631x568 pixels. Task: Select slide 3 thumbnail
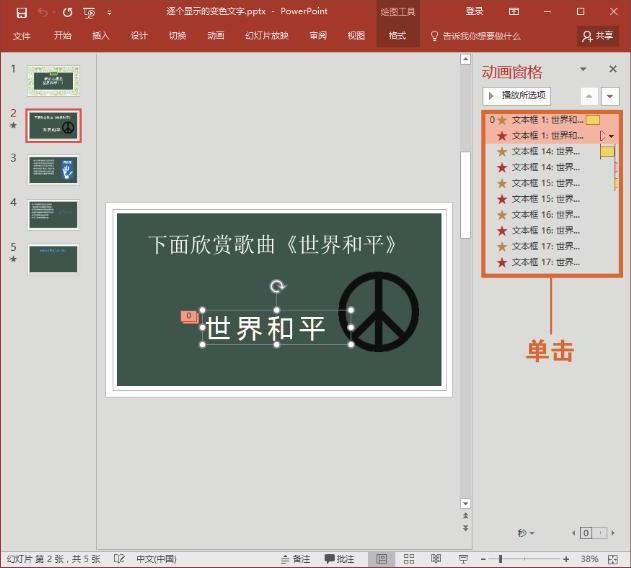coord(54,169)
